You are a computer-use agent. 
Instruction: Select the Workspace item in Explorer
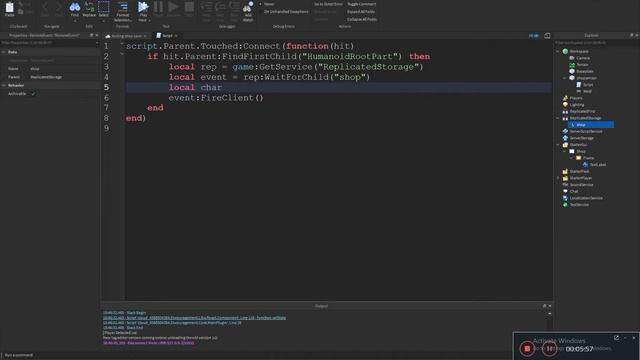pyautogui.click(x=579, y=51)
